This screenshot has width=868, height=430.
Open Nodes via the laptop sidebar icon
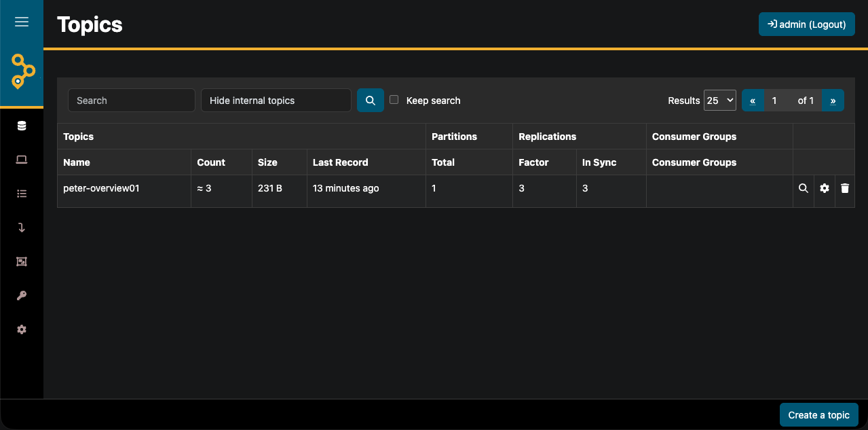point(22,160)
